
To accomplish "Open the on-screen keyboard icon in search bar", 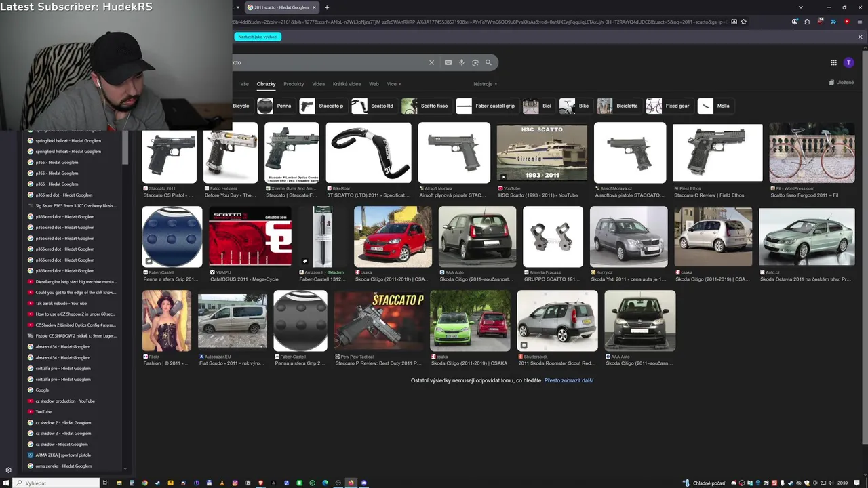I will click(x=448, y=62).
